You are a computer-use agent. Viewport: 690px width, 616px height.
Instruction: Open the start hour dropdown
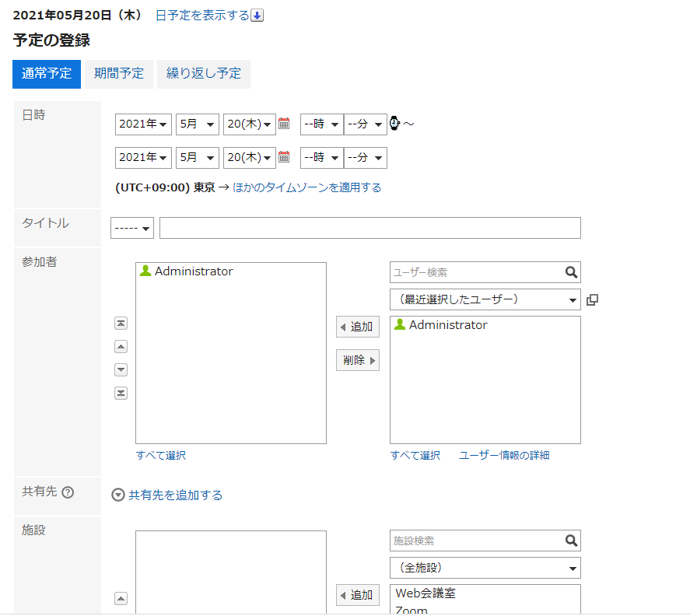[321, 124]
